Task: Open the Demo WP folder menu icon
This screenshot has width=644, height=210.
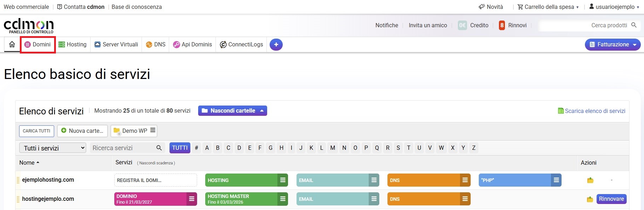Action: [153, 130]
